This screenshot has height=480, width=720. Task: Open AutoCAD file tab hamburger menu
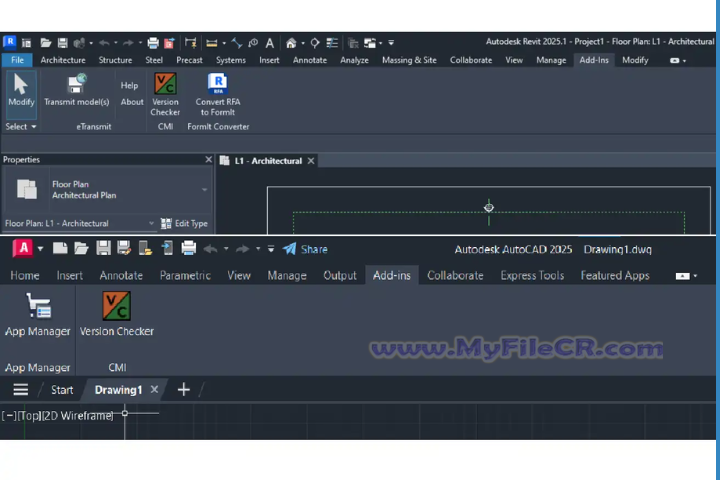[21, 390]
